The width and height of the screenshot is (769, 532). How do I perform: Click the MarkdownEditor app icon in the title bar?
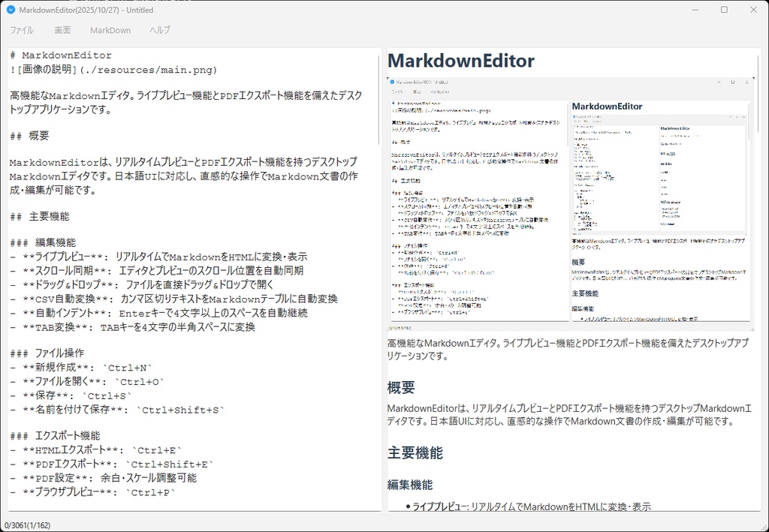11,9
